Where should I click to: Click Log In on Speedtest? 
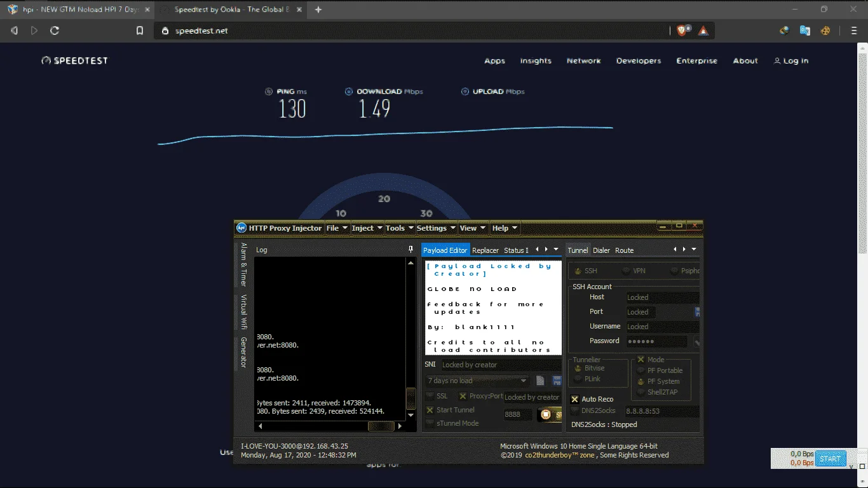791,61
